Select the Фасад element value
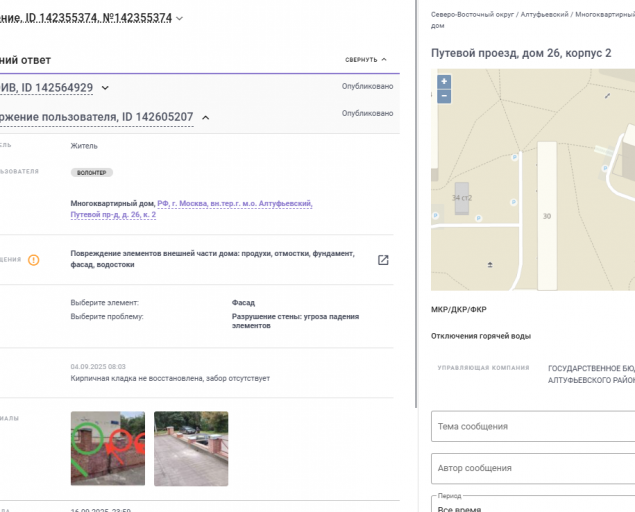This screenshot has height=512, width=635. pos(243,303)
